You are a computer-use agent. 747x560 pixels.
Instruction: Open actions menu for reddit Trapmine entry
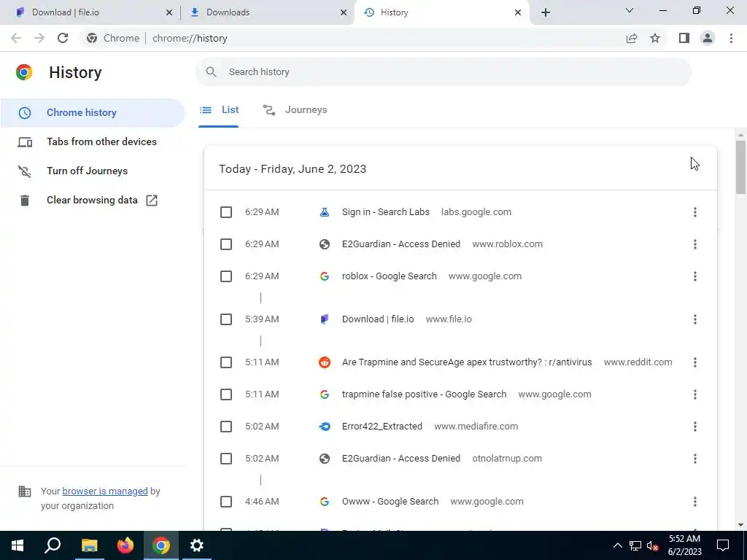(x=695, y=362)
